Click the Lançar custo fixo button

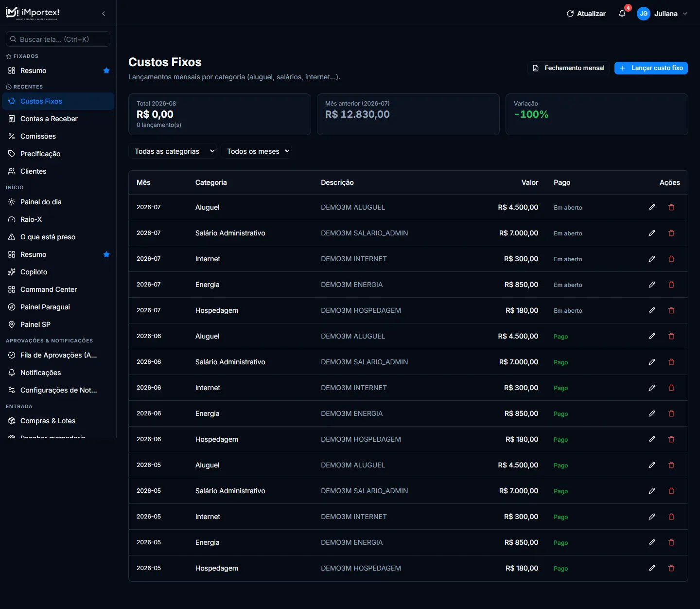(x=651, y=68)
